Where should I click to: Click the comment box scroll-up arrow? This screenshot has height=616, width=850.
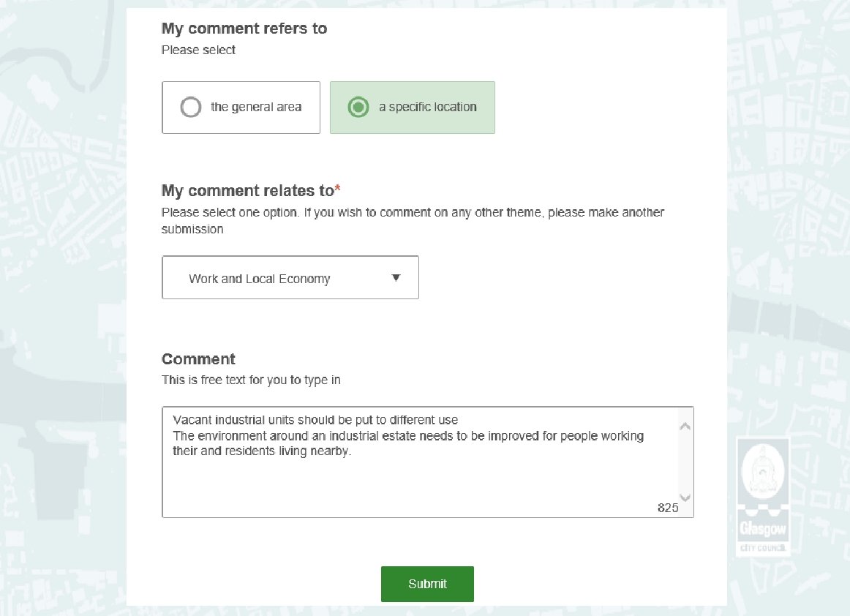pyautogui.click(x=685, y=427)
